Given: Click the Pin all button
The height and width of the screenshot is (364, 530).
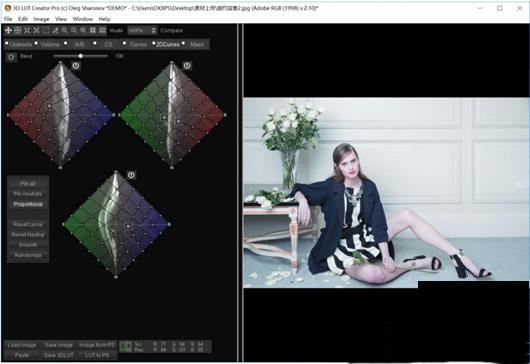Looking at the screenshot, I should [x=28, y=184].
